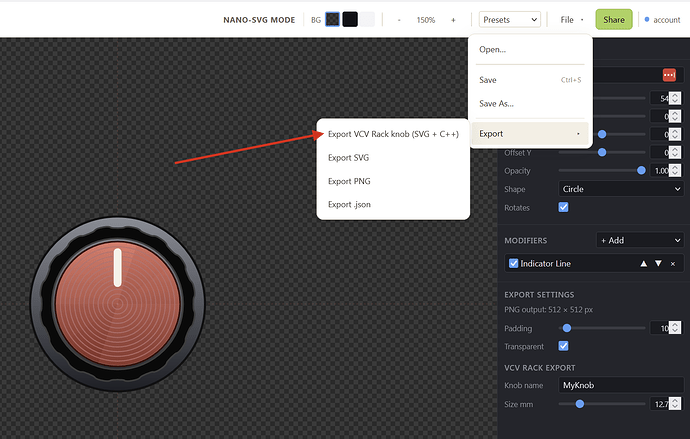Click the Indicator Line modifier label

[x=545, y=263]
